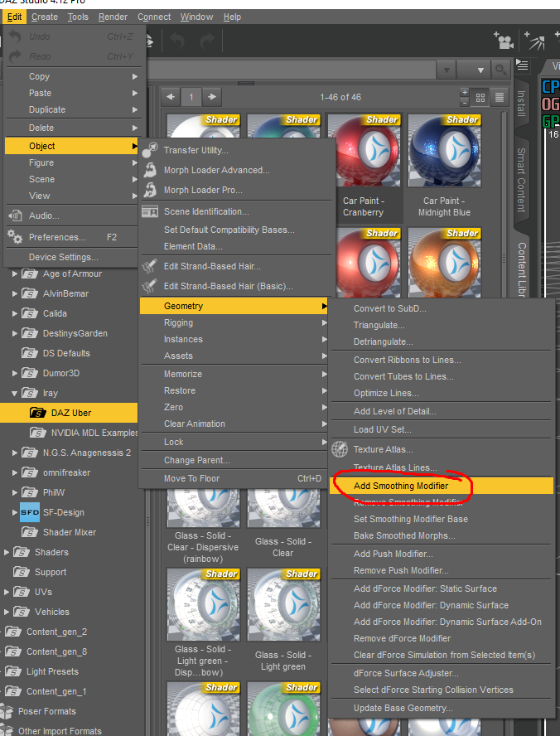
Task: Open the Create menu
Action: click(x=45, y=17)
